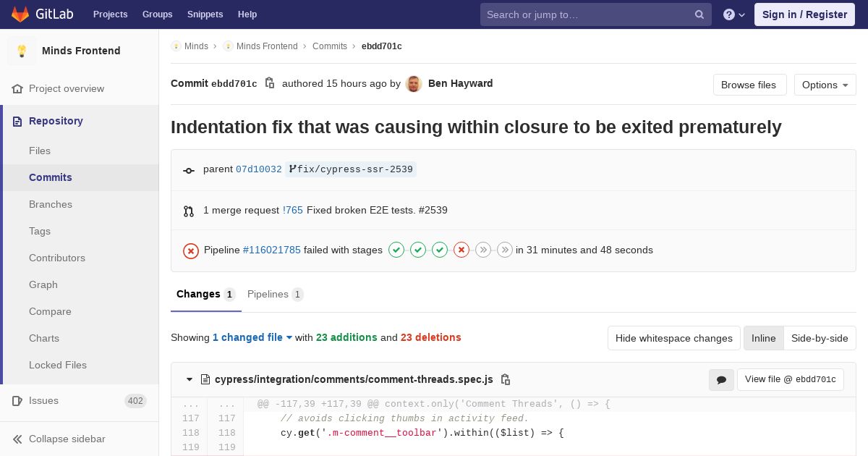Image resolution: width=868 pixels, height=456 pixels.
Task: Click Hide whitespace changes button
Action: (673, 338)
